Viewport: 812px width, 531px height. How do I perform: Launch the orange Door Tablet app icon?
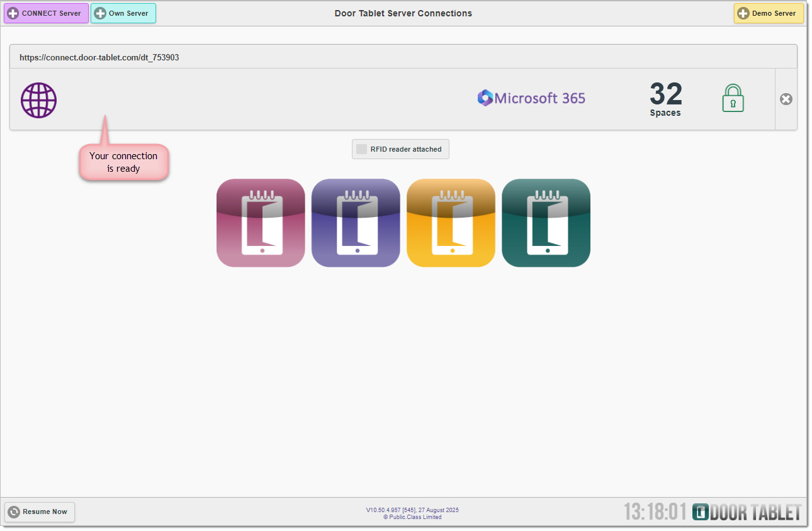451,223
